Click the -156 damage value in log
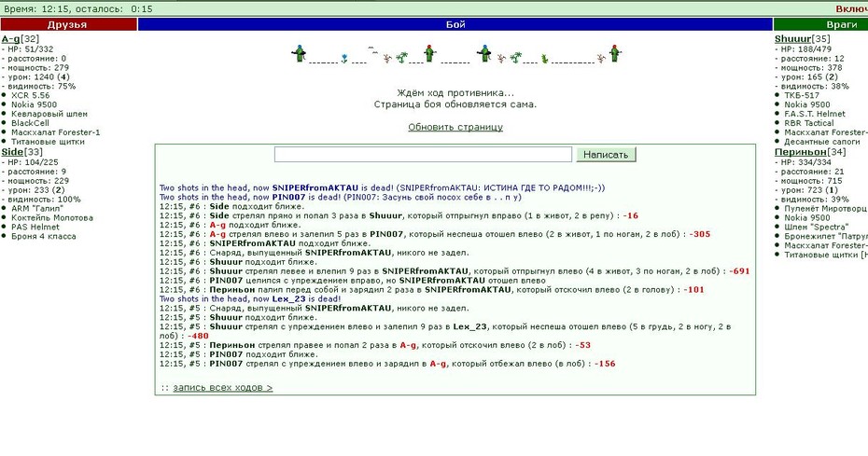The width and height of the screenshot is (868, 456). [x=605, y=364]
